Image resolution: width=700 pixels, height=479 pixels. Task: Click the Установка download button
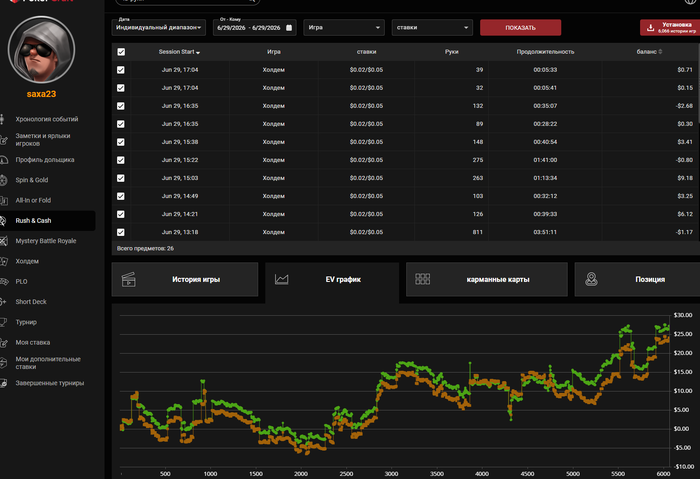pyautogui.click(x=670, y=28)
